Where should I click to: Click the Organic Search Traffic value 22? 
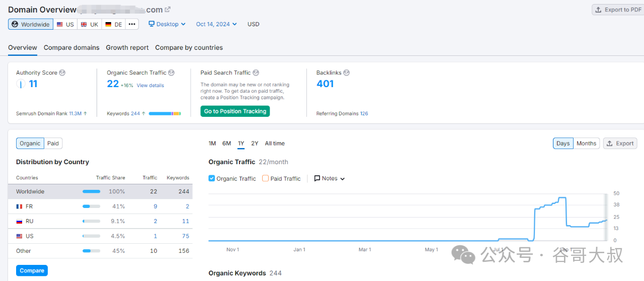(113, 84)
